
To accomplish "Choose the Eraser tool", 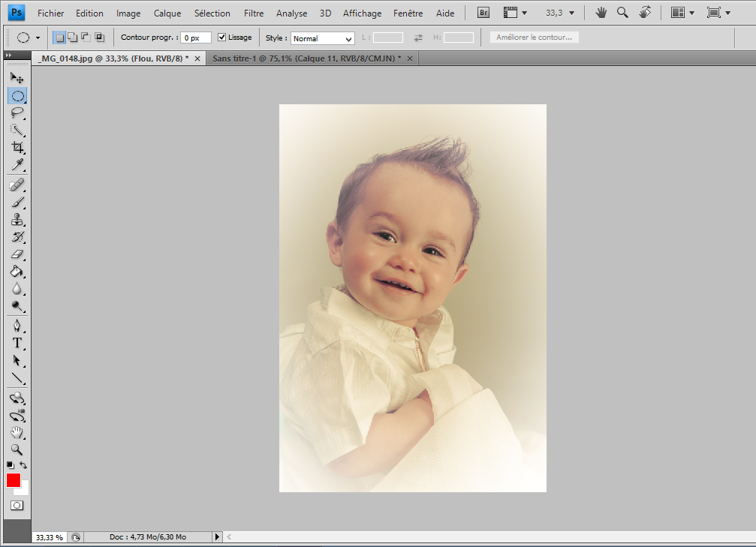I will (17, 254).
